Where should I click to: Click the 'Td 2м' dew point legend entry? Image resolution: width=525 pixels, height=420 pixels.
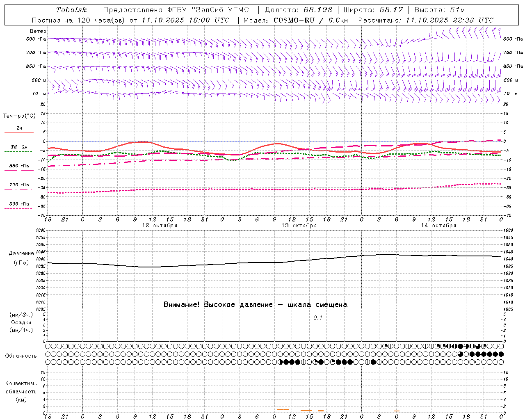(19, 147)
